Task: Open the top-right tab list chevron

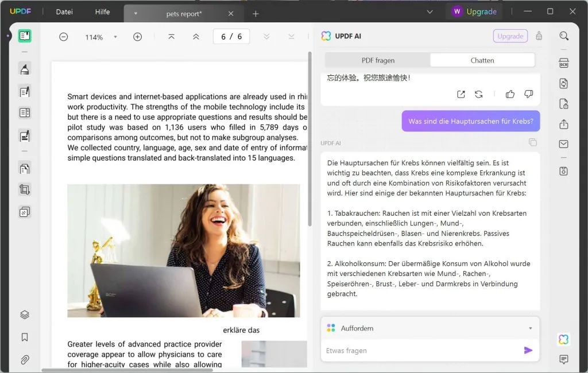Action: click(x=430, y=11)
